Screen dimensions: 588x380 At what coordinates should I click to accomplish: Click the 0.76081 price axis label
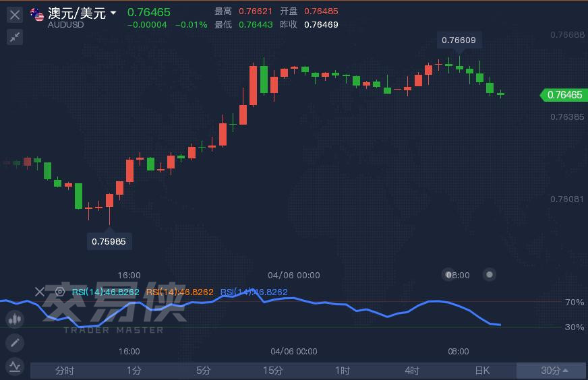pyautogui.click(x=567, y=199)
